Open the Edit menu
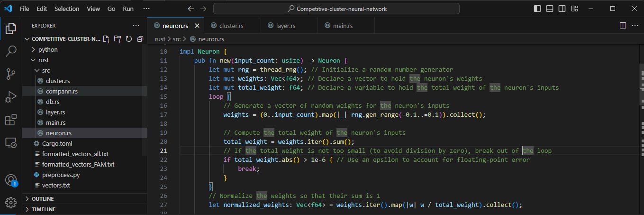The height and width of the screenshot is (215, 644). click(42, 9)
